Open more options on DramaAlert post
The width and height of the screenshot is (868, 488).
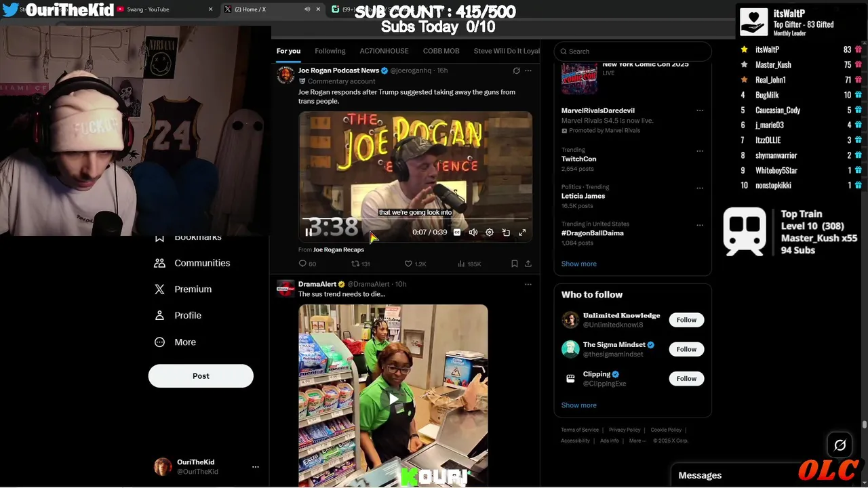pyautogui.click(x=528, y=285)
